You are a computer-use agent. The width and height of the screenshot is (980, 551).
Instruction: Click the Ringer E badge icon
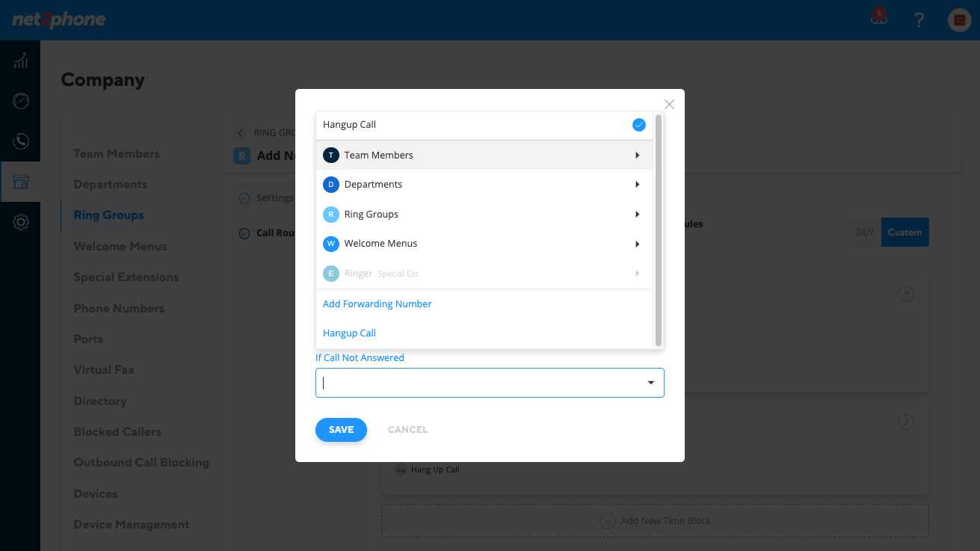tap(330, 274)
